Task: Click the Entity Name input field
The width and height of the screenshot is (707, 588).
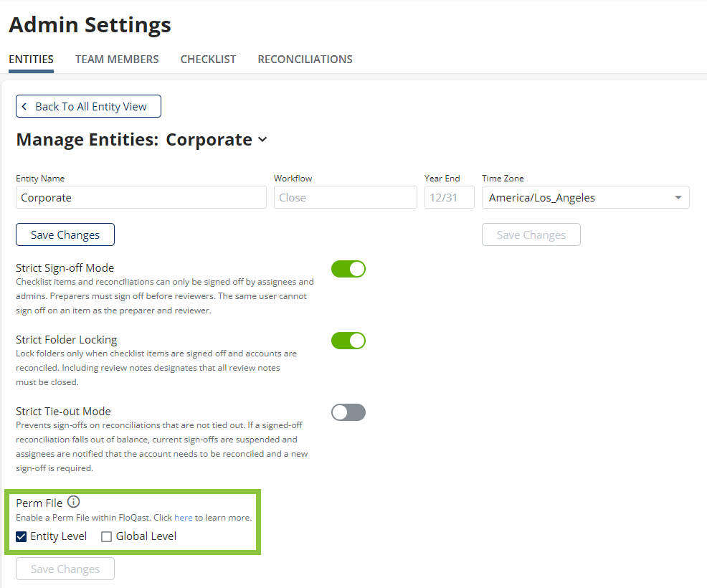Action: point(141,198)
